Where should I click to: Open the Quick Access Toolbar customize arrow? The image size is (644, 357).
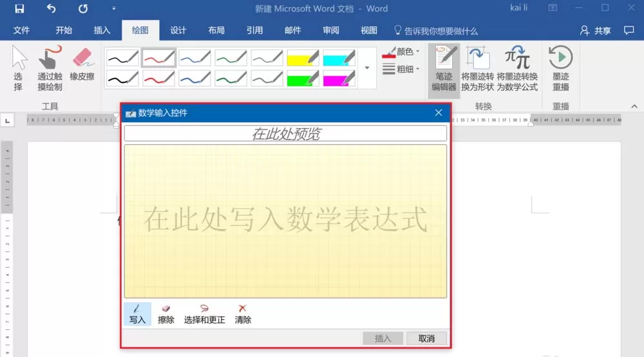(114, 8)
